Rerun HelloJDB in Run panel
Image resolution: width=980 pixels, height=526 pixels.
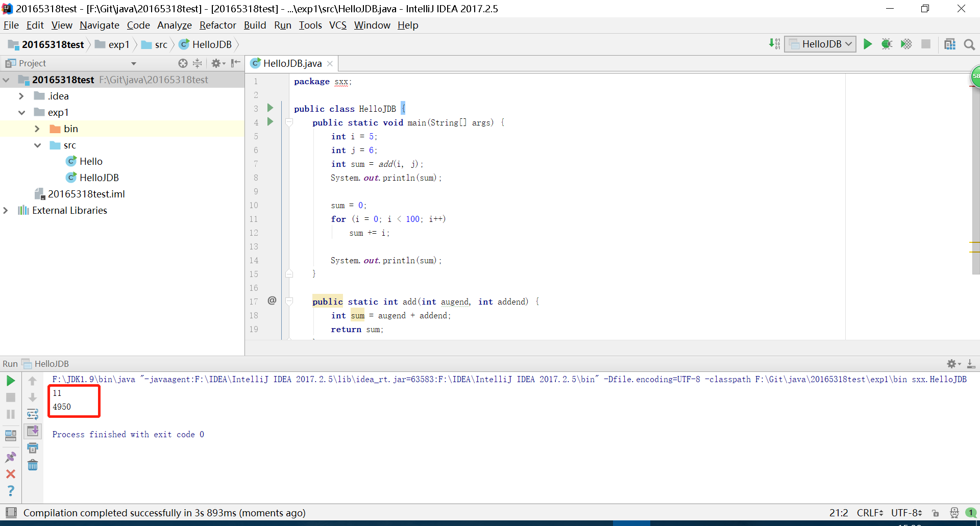point(11,381)
